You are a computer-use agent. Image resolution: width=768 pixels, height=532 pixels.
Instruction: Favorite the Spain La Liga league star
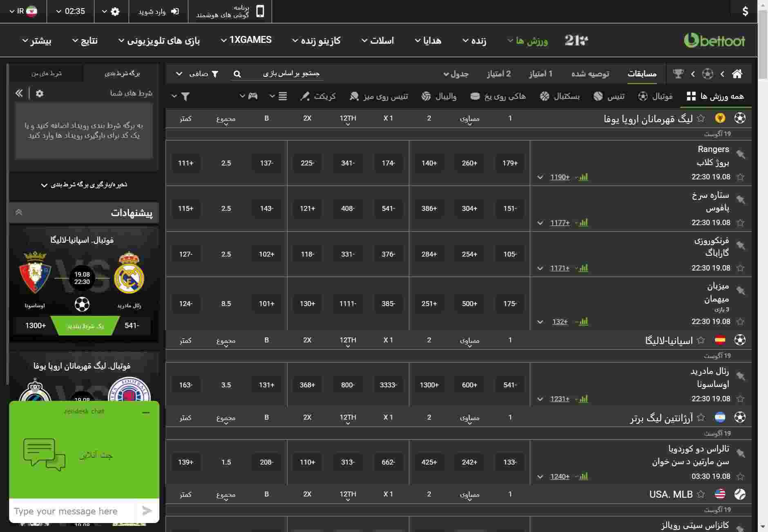701,340
